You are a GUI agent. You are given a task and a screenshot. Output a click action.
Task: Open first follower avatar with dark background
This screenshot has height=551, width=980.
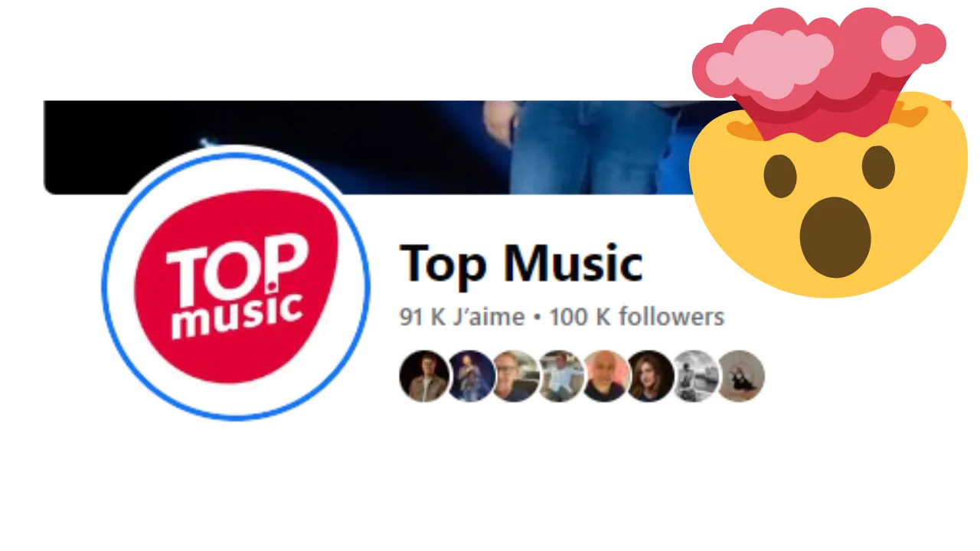(422, 377)
